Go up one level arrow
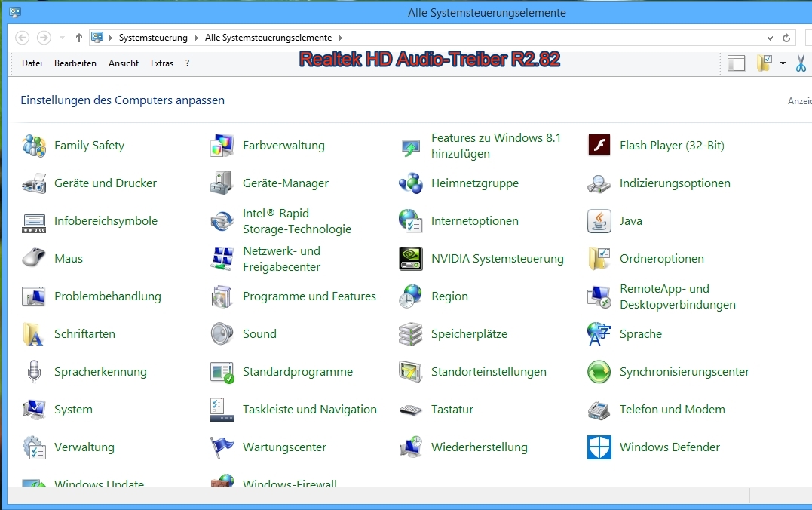This screenshot has width=812, height=510. (x=78, y=38)
